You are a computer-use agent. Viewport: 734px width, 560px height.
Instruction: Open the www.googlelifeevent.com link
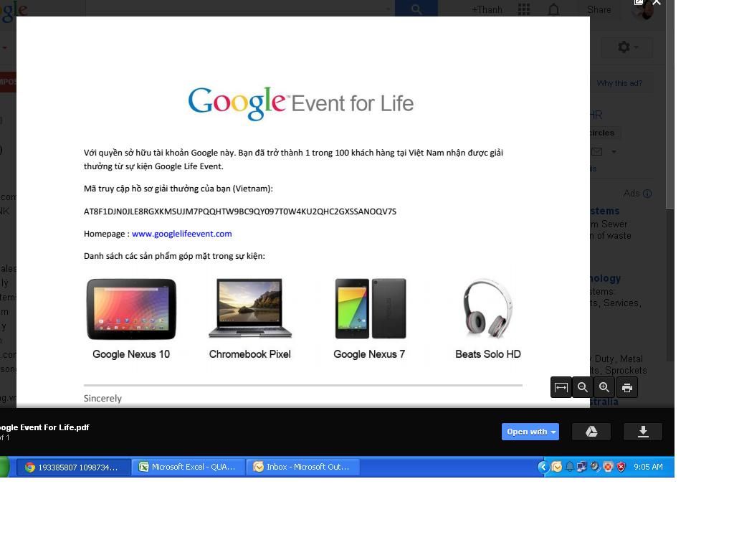pyautogui.click(x=181, y=234)
